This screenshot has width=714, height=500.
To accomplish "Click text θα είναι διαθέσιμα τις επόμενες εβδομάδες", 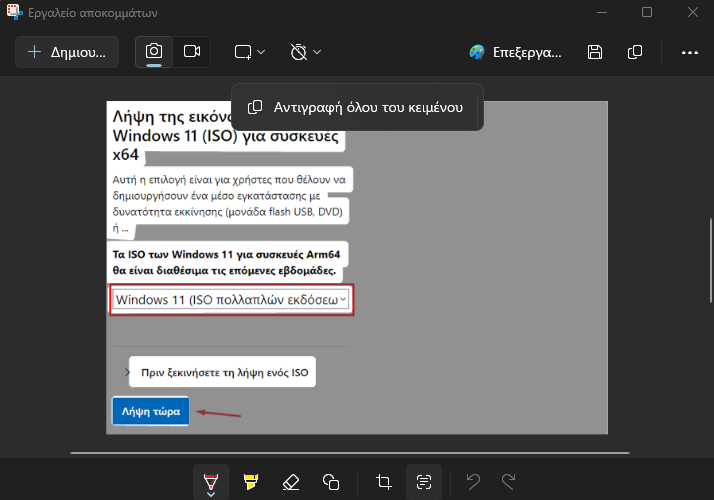I will 224,270.
